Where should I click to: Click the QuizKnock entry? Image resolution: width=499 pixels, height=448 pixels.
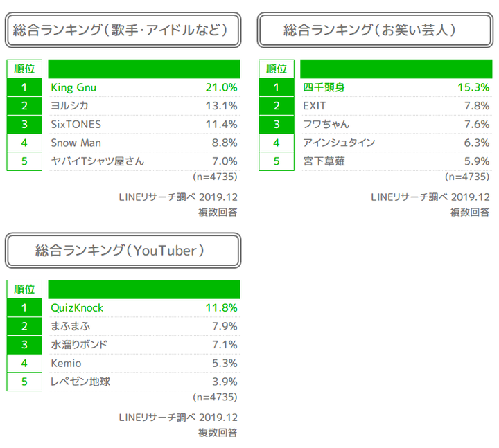pyautogui.click(x=77, y=307)
